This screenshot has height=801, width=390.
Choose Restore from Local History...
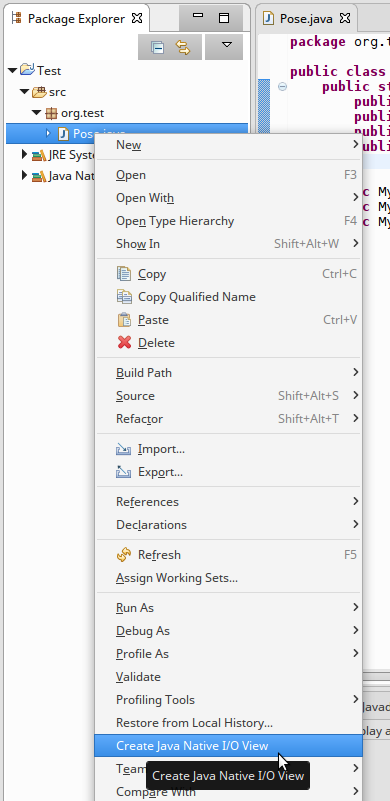pos(228,723)
